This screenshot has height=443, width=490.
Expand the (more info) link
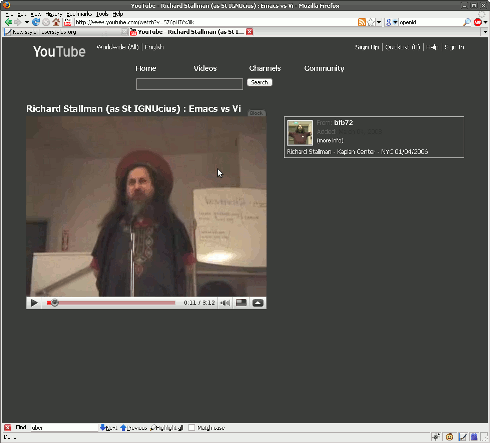[x=330, y=140]
